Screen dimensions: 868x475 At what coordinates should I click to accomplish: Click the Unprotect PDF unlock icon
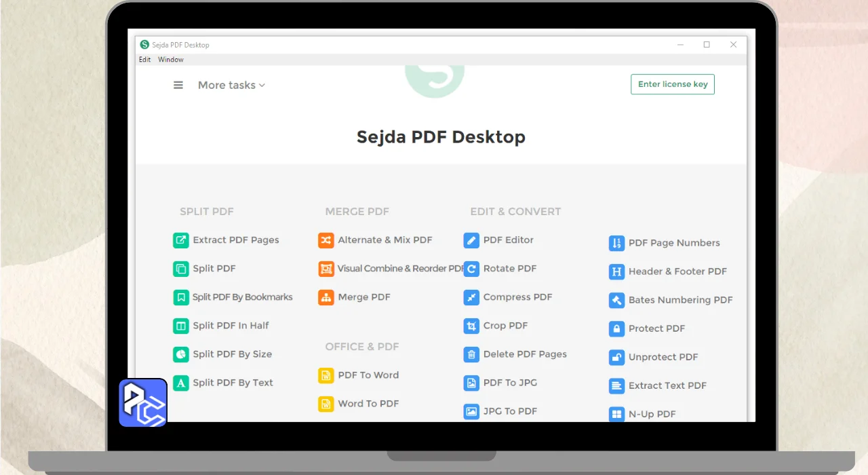(x=616, y=357)
